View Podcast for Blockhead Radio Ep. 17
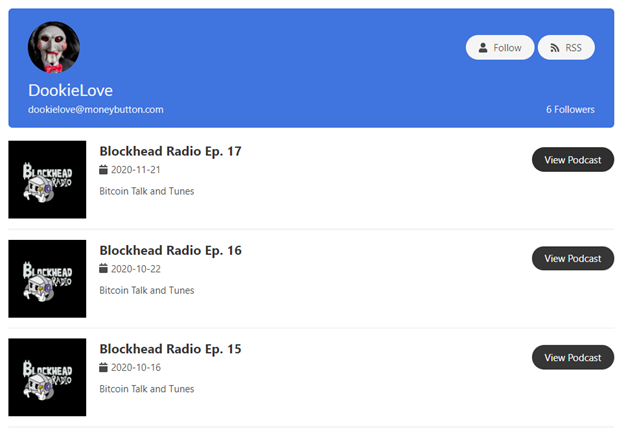Screen dimensions: 624x437 pyautogui.click(x=573, y=160)
